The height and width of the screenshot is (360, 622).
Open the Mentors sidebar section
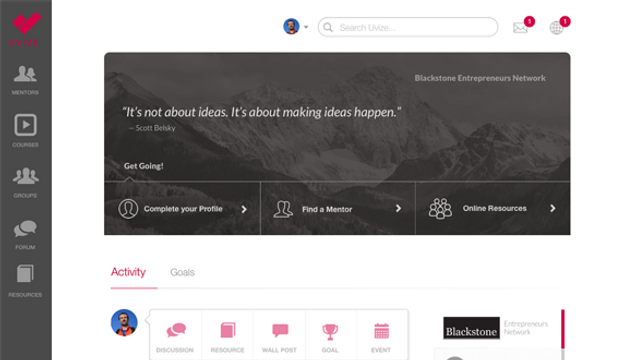point(25,80)
